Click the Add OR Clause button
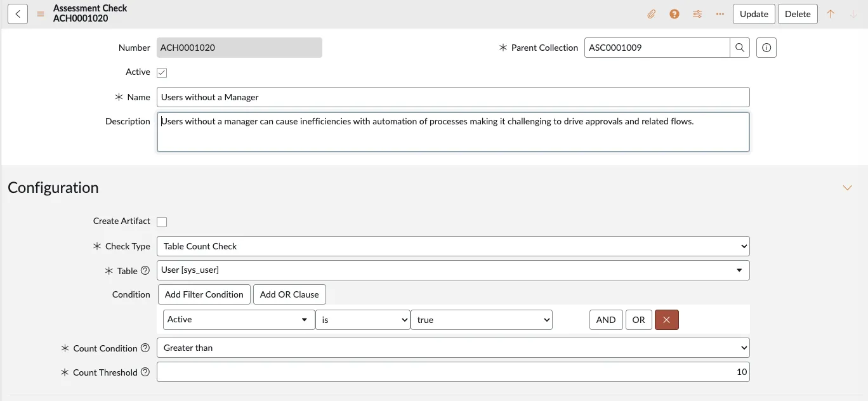Viewport: 868px width, 401px height. click(289, 294)
